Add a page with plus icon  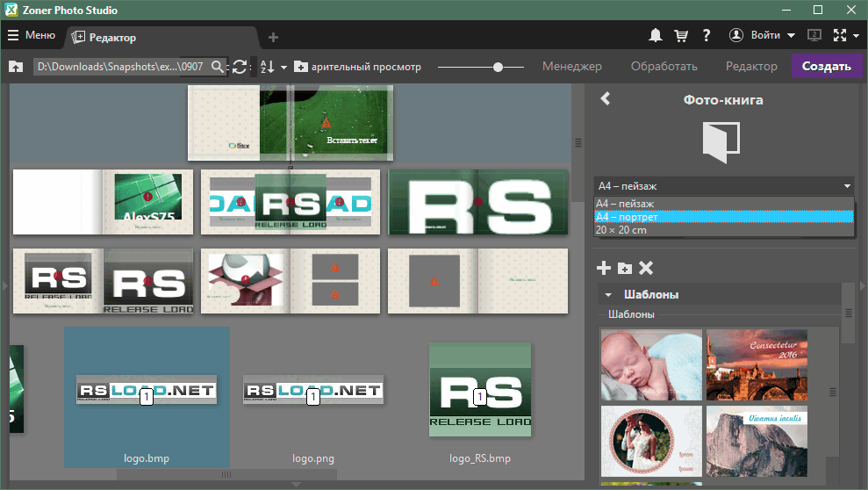604,268
